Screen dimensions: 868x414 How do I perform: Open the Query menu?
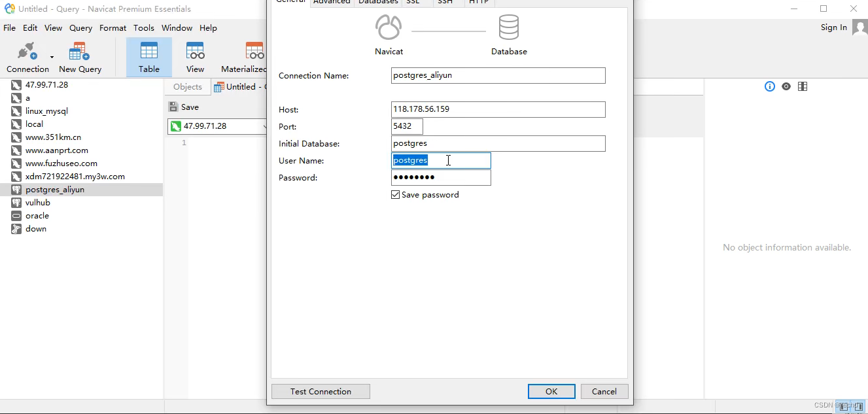(x=81, y=28)
